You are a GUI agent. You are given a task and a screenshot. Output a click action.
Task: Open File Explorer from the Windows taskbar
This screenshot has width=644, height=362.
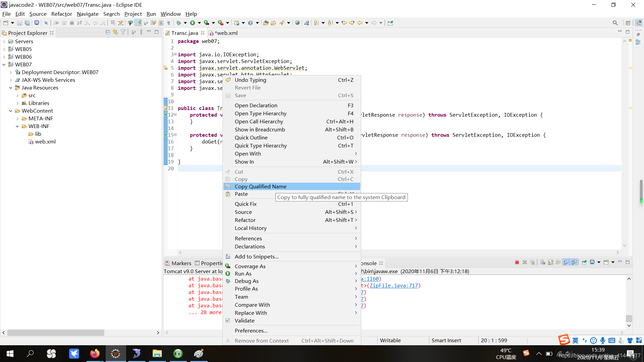(x=157, y=354)
